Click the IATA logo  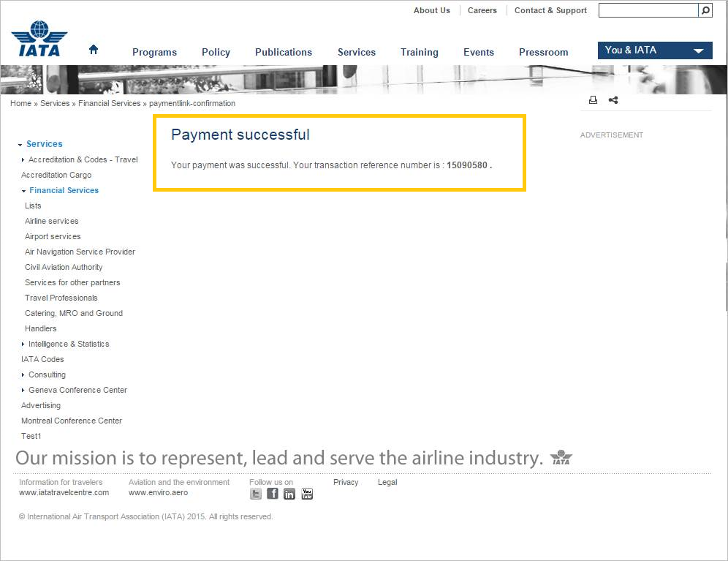tap(39, 39)
